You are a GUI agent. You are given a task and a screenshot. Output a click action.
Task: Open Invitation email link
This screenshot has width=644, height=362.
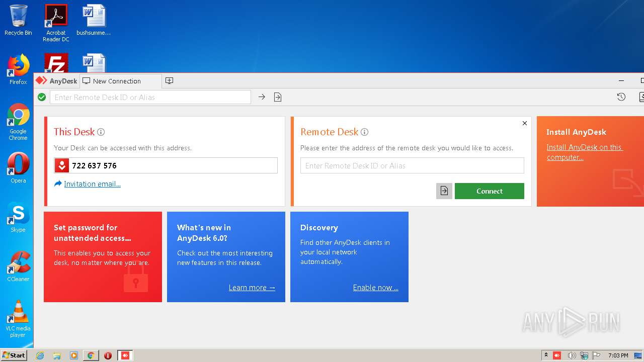92,184
